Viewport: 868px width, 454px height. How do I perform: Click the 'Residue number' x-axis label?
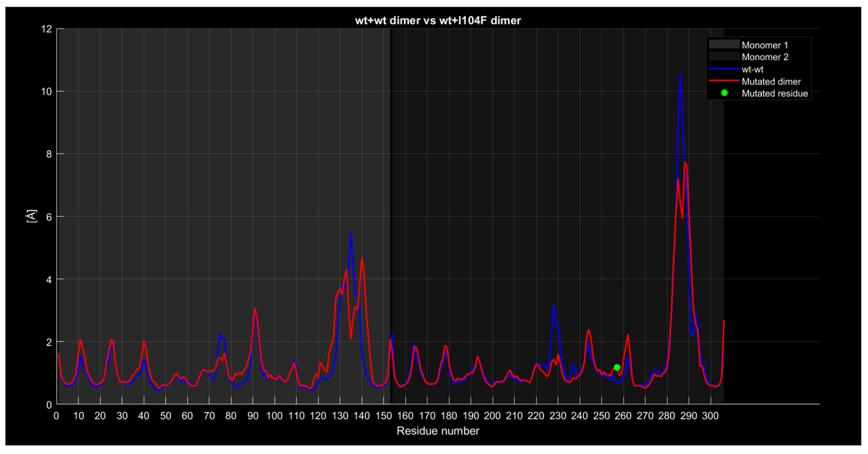pos(438,431)
